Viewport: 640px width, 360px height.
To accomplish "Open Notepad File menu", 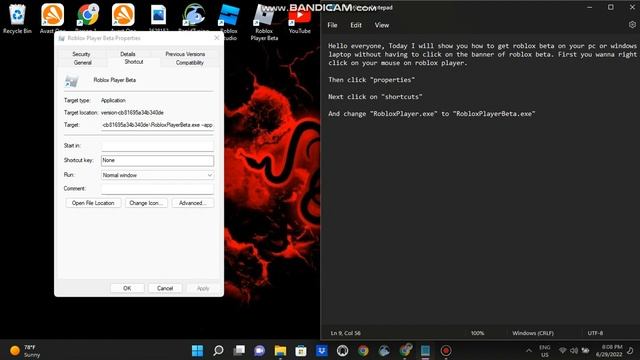I will 332,25.
